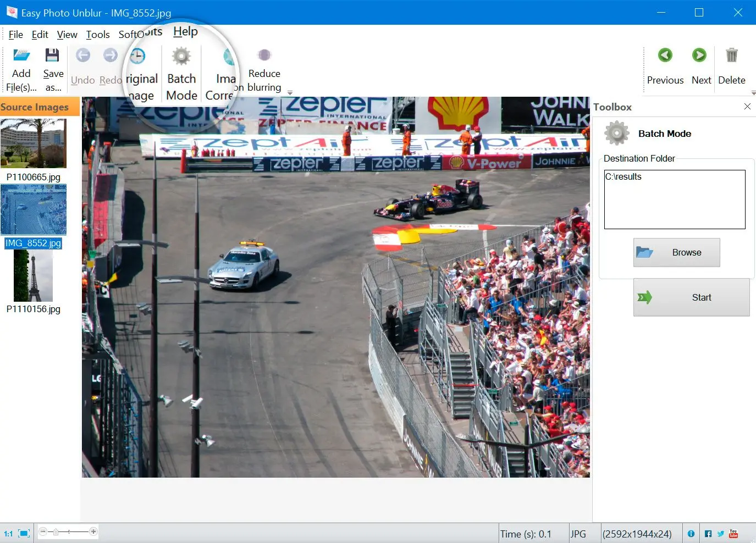Click the Add File(s) toolbar icon
The height and width of the screenshot is (543, 756).
click(x=21, y=56)
